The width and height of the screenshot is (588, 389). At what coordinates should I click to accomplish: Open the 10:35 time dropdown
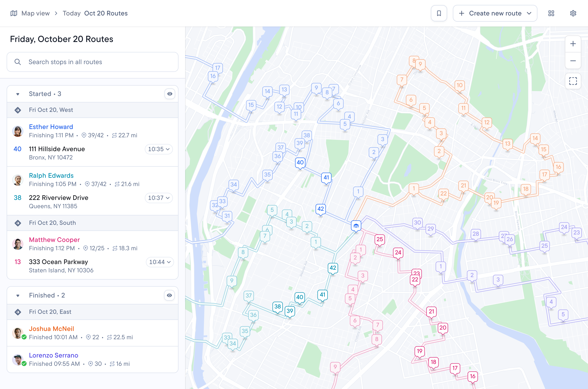(159, 149)
